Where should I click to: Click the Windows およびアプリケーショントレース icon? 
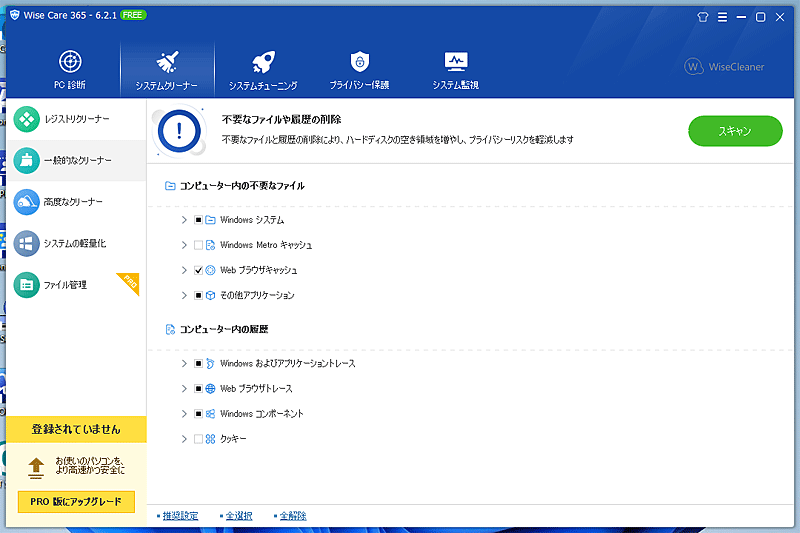click(210, 364)
